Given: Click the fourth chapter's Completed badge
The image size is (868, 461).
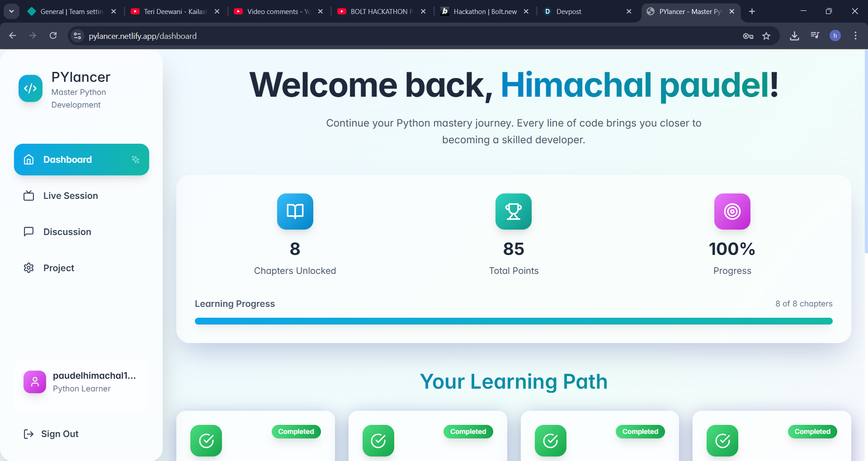Looking at the screenshot, I should point(812,432).
